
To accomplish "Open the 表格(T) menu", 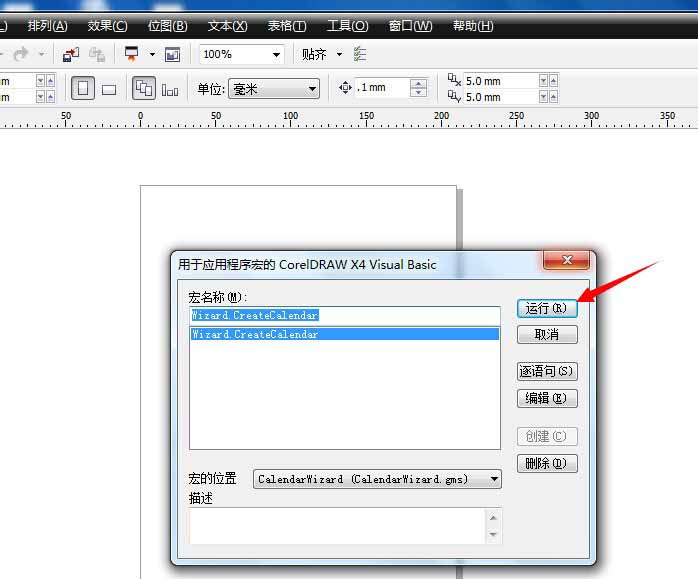I will click(x=287, y=26).
